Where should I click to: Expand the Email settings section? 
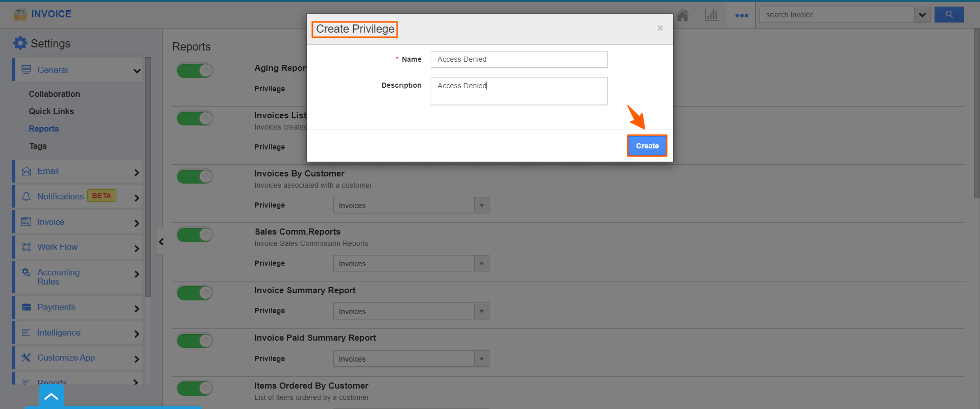click(78, 171)
